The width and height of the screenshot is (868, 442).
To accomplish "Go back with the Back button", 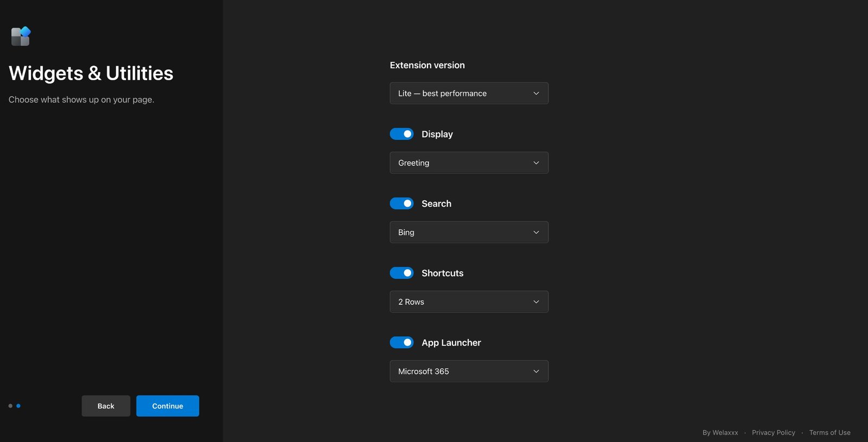I will 106,406.
